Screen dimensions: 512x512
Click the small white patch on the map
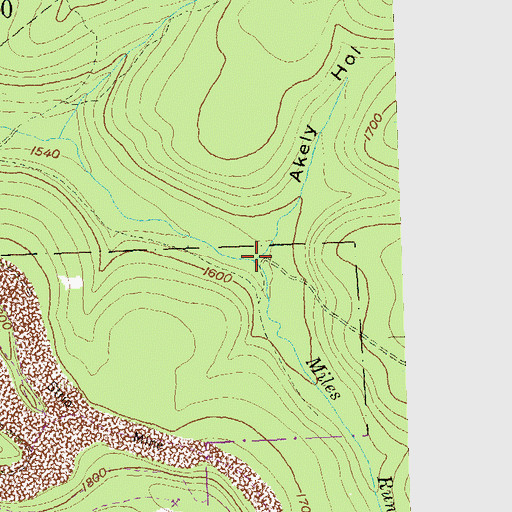click(71, 282)
